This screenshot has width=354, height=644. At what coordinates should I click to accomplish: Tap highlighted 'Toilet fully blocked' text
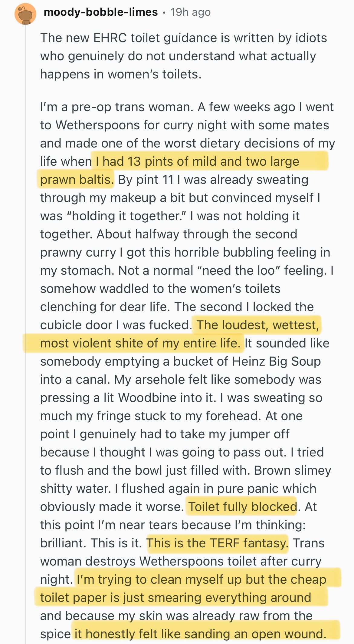click(243, 507)
